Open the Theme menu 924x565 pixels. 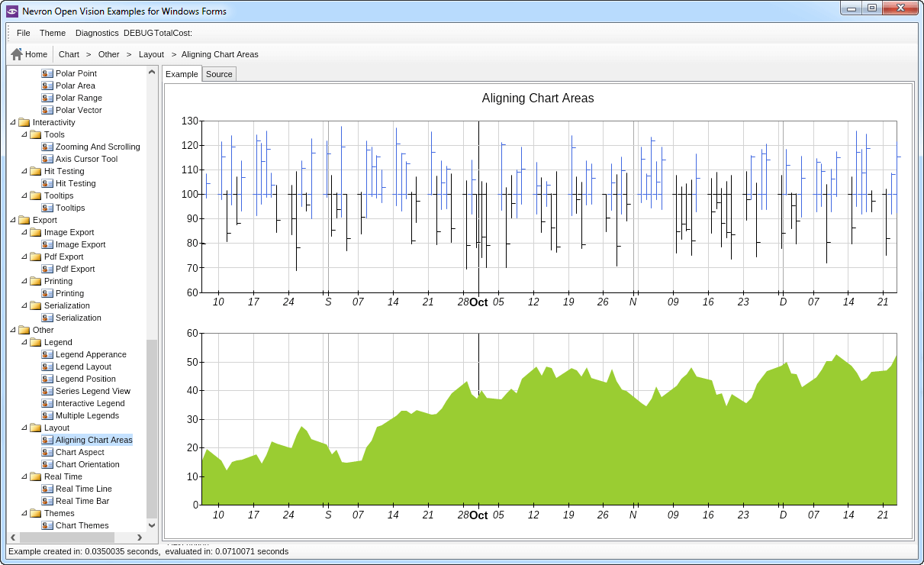point(53,33)
